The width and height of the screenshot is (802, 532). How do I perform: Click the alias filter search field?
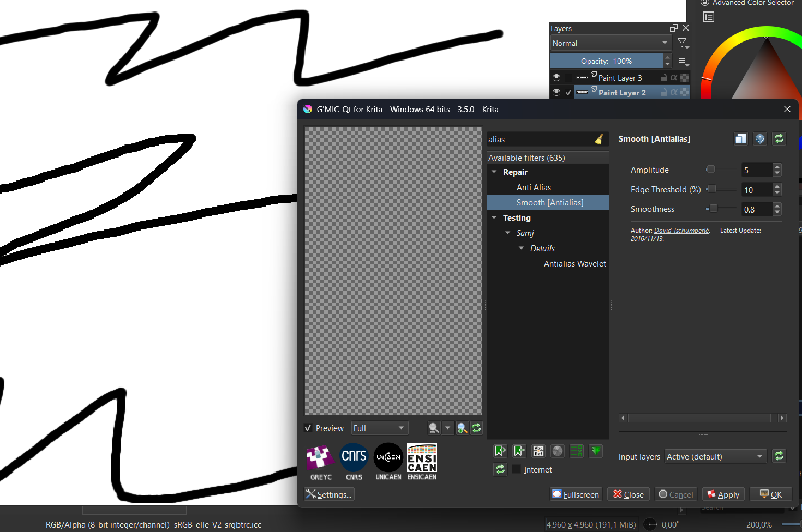click(x=539, y=140)
